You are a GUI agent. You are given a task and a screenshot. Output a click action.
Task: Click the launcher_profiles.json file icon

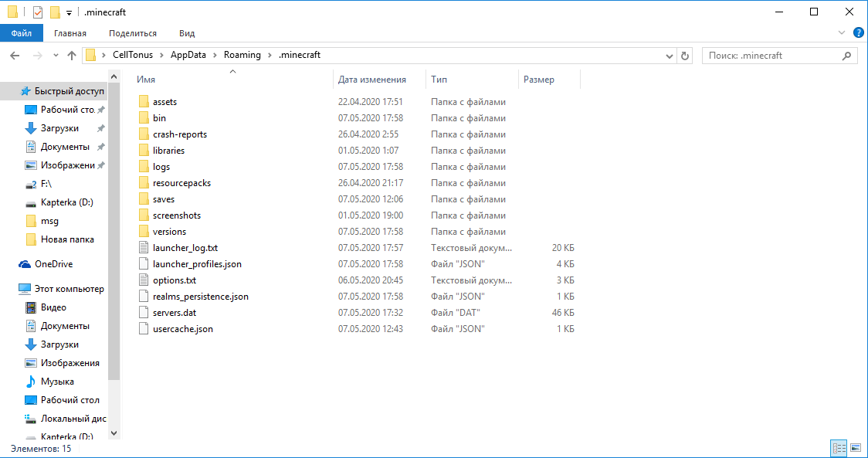[144, 263]
